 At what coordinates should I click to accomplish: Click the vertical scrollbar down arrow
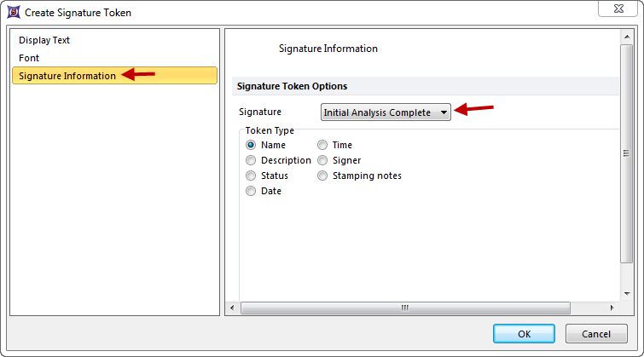[627, 293]
